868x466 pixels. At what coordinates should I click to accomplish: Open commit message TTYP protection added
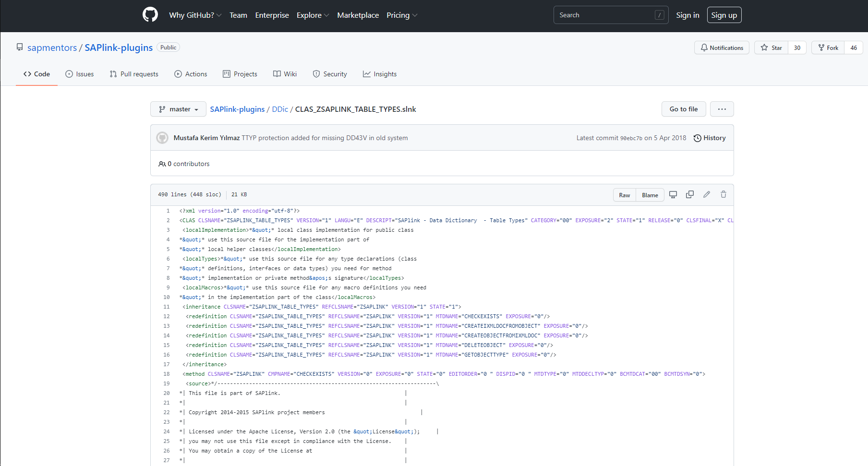coord(325,138)
